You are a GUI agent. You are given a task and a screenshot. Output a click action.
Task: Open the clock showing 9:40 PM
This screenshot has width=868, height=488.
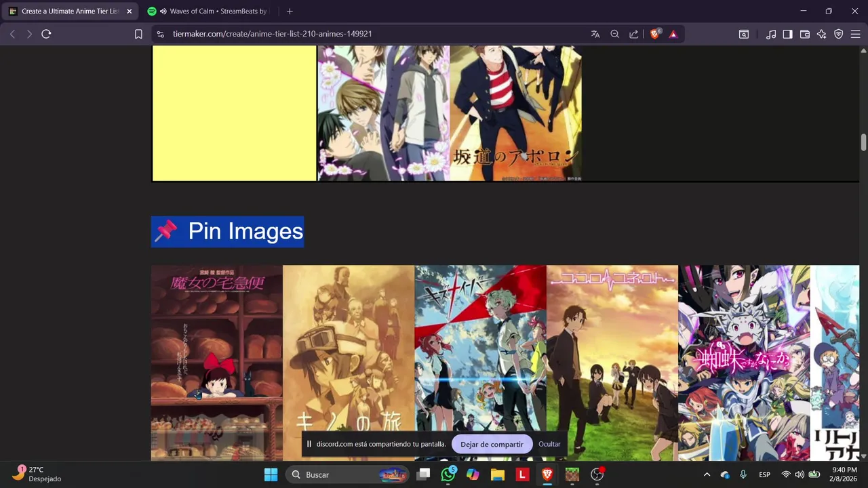tap(844, 474)
